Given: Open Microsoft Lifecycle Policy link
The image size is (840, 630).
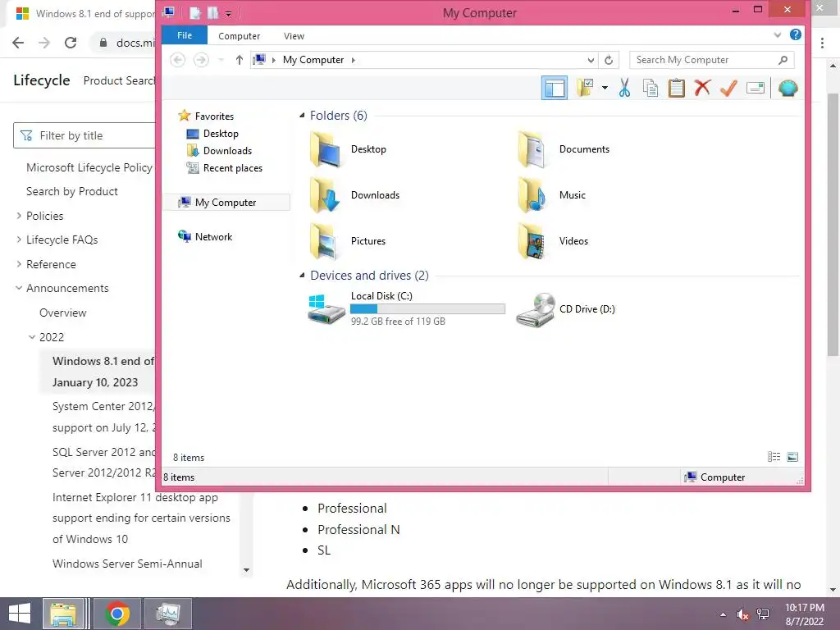Looking at the screenshot, I should tap(89, 167).
